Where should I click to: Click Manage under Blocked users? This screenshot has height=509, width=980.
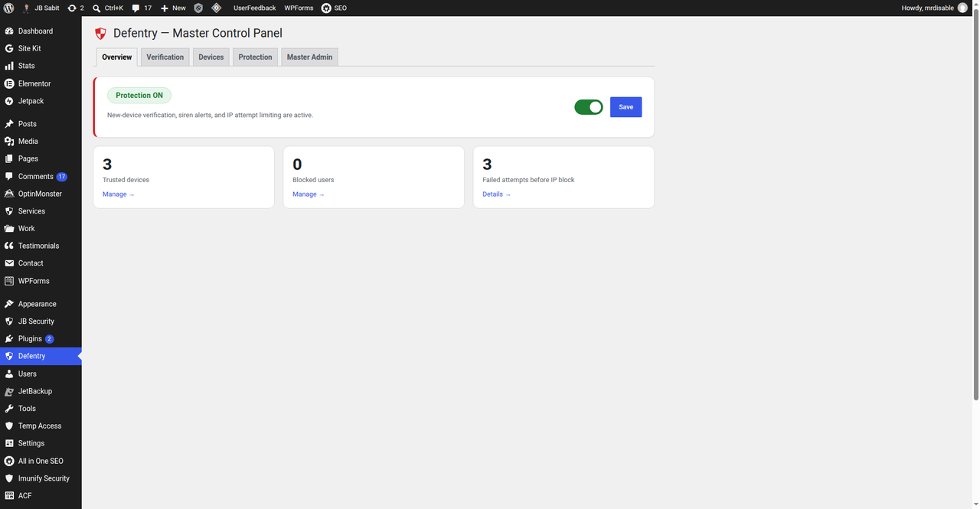[x=309, y=194]
